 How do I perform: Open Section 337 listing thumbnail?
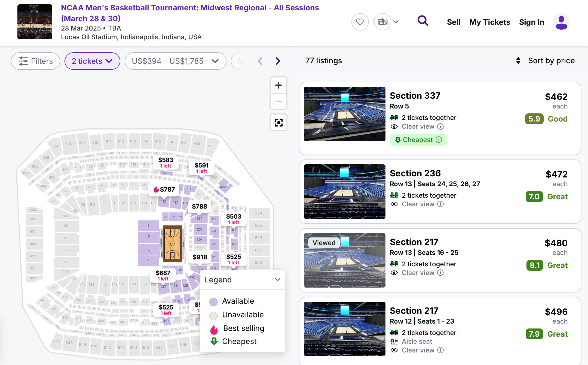(344, 114)
